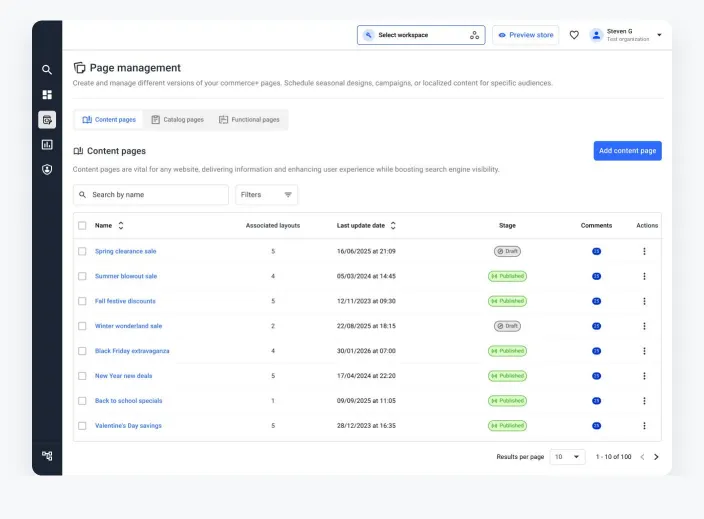This screenshot has height=519, width=704.
Task: Open the Summer blowout sale page link
Action: pyautogui.click(x=126, y=276)
